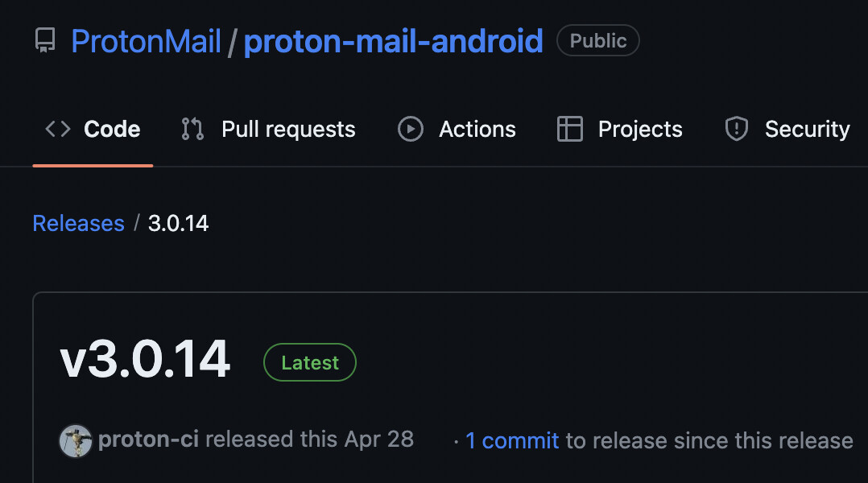Go to the Actions tab label
The image size is (868, 483).
click(x=477, y=129)
